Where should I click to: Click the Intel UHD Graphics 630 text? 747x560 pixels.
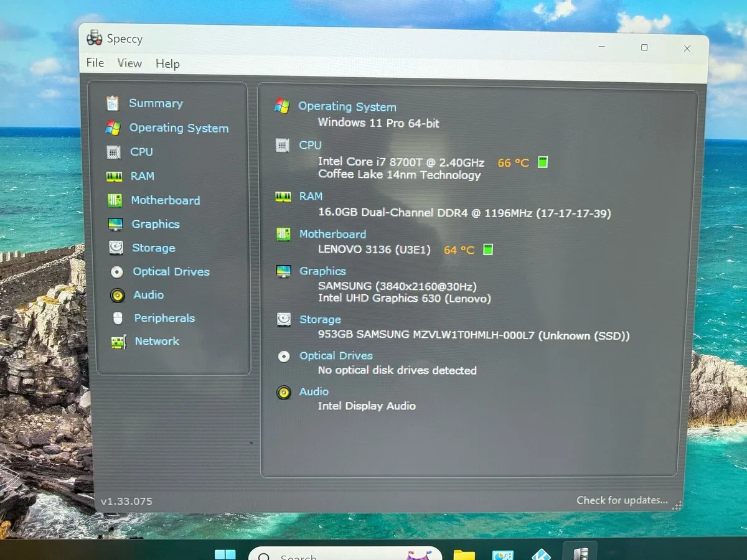405,299
